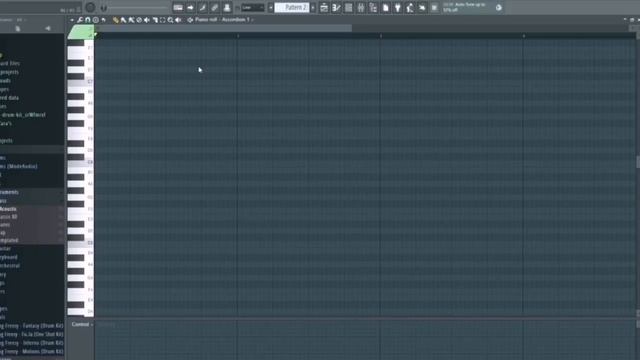Select the speaker Playback tool in piano roll

point(178,20)
